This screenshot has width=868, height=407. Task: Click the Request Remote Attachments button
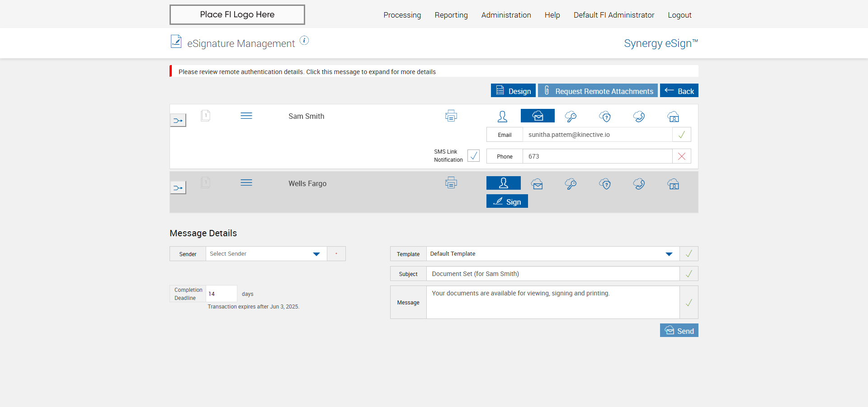click(x=598, y=91)
